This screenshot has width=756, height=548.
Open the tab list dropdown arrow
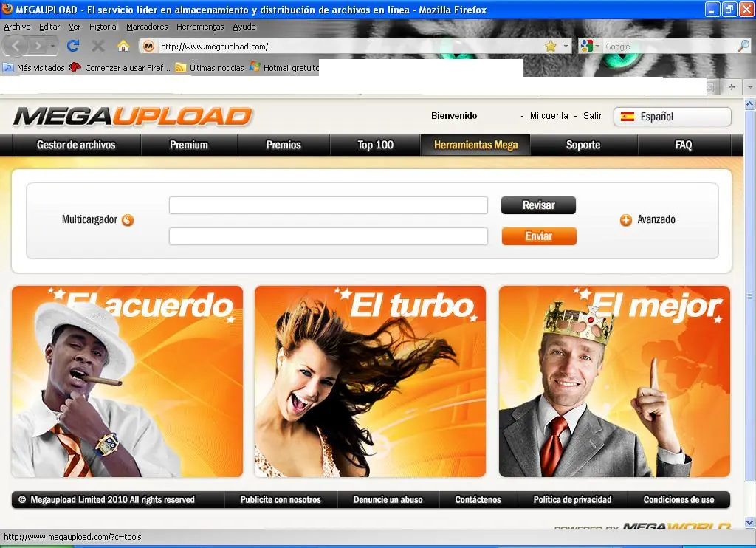point(750,87)
